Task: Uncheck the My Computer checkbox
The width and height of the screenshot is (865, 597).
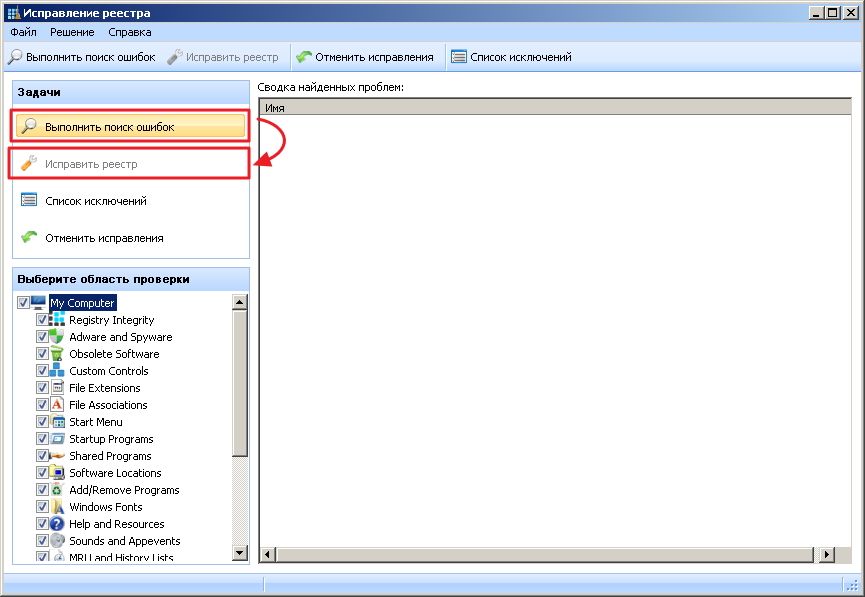Action: (23, 302)
